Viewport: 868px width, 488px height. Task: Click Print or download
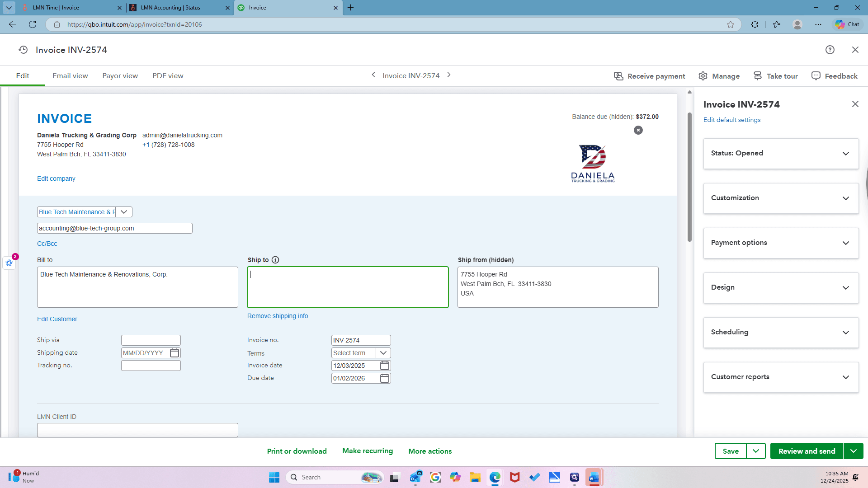(x=297, y=451)
